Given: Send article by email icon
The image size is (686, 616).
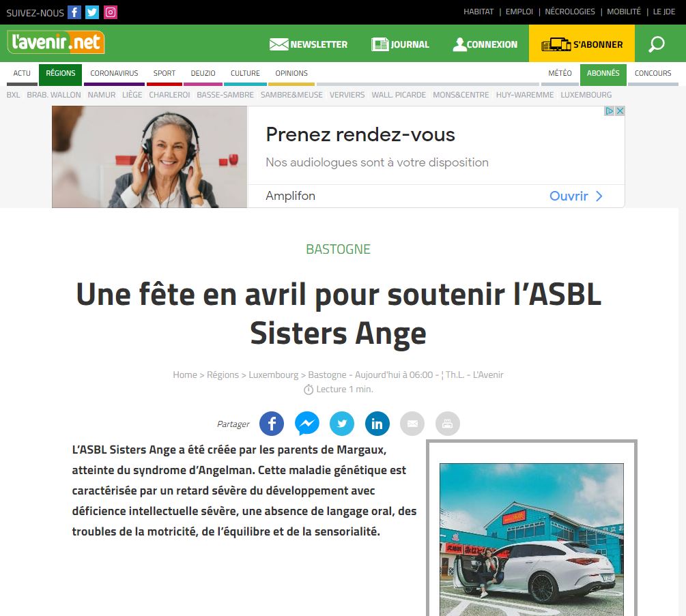Looking at the screenshot, I should point(412,424).
